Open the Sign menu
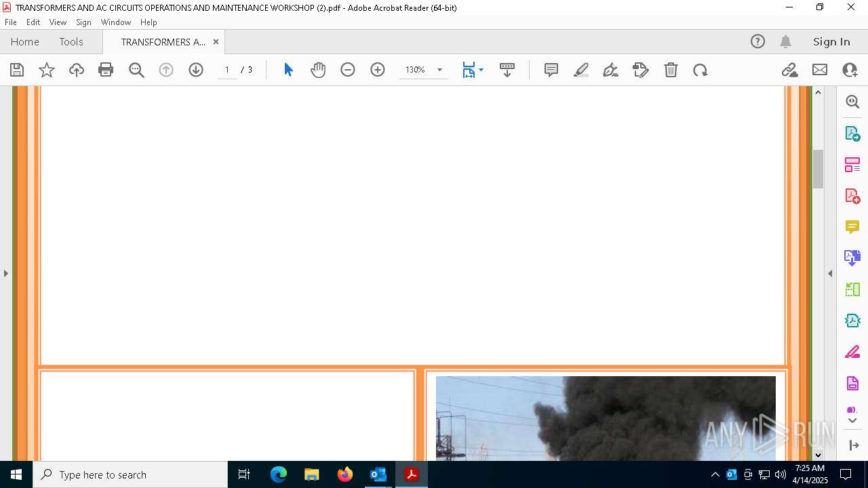Screen dimensions: 868x488 83,22
